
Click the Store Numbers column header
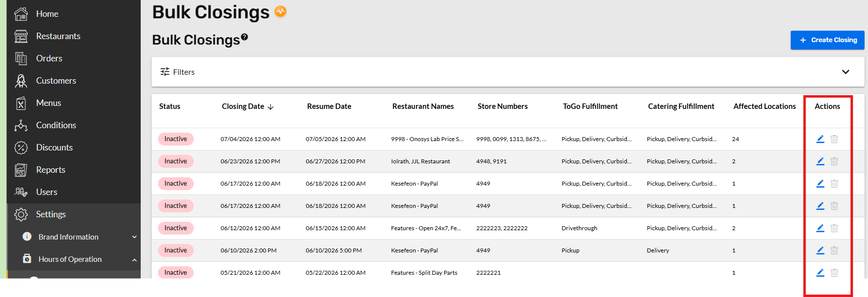(502, 106)
